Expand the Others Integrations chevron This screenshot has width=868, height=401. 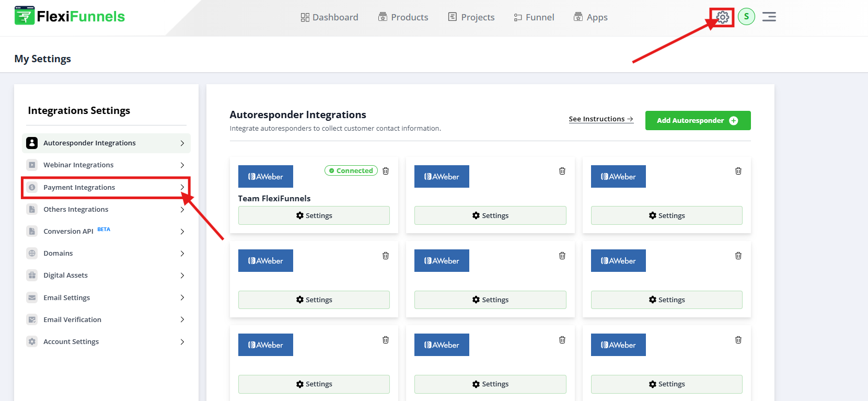[x=182, y=209]
